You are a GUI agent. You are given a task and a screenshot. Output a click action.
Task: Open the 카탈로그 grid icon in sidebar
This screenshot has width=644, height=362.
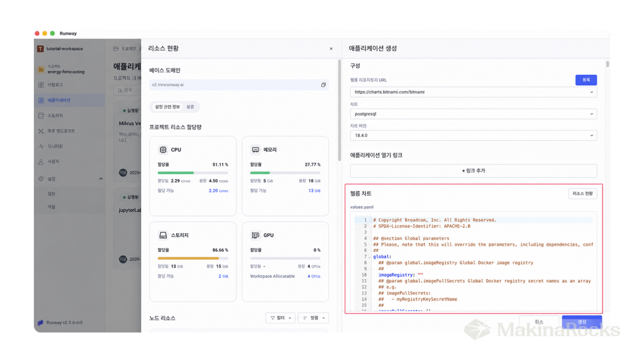click(x=41, y=85)
